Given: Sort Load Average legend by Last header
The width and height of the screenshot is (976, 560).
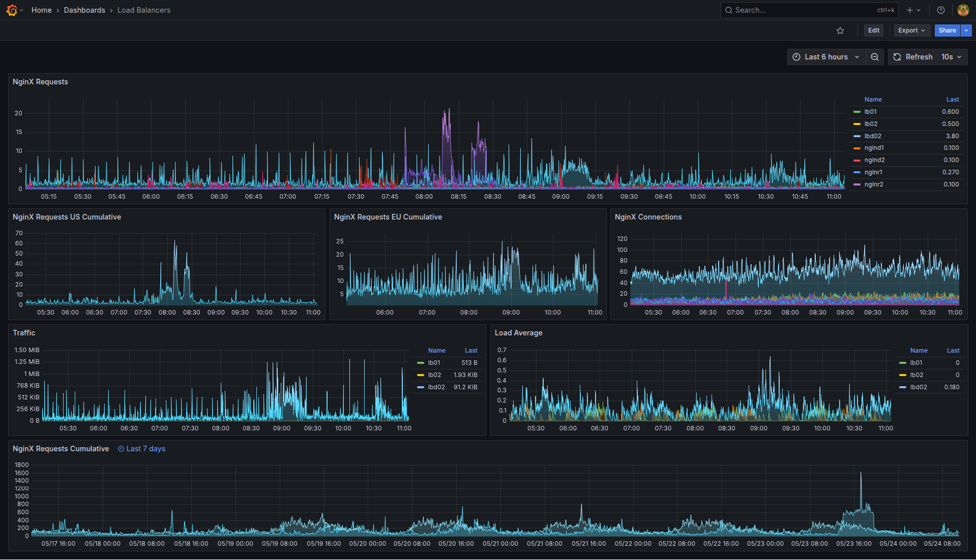Looking at the screenshot, I should (953, 351).
